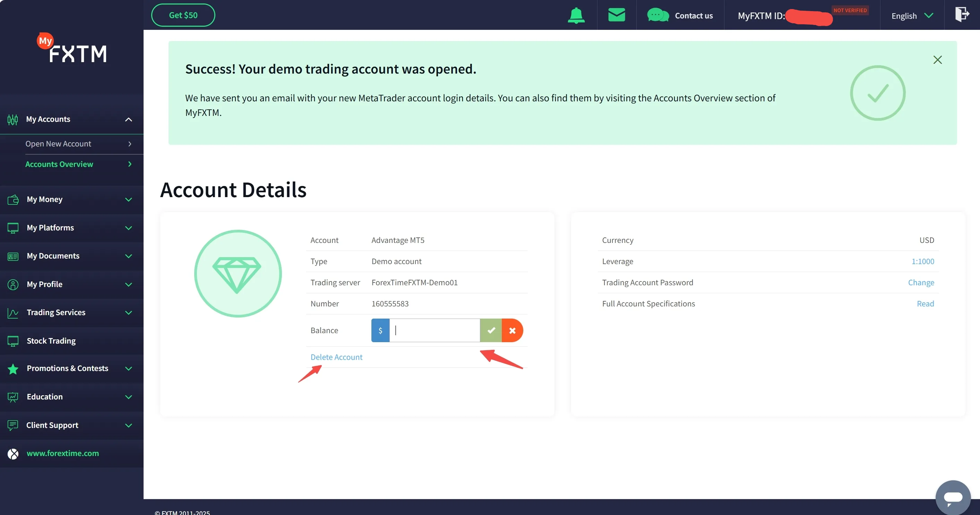980x515 pixels.
Task: Click the account number 160555583
Action: pos(390,304)
